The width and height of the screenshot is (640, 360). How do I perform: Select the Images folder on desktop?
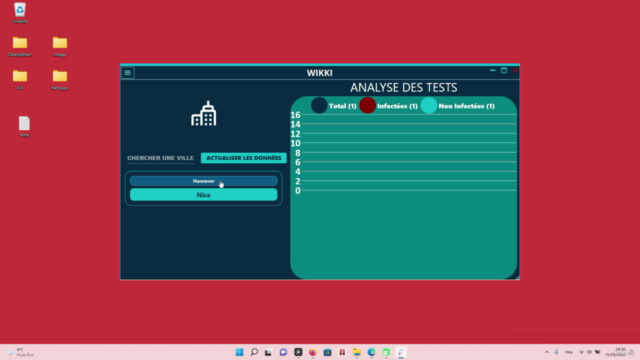(x=60, y=46)
